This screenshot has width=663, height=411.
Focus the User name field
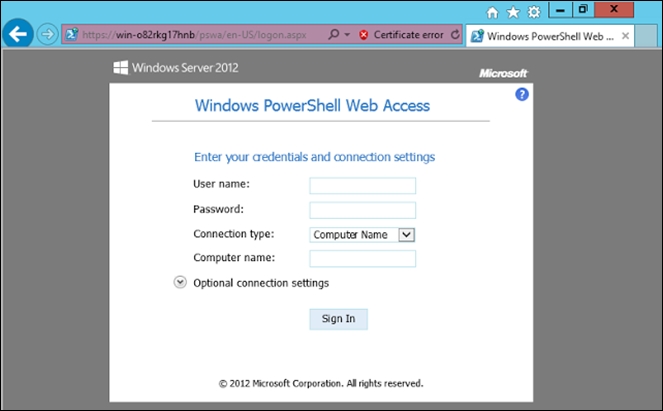pos(362,186)
